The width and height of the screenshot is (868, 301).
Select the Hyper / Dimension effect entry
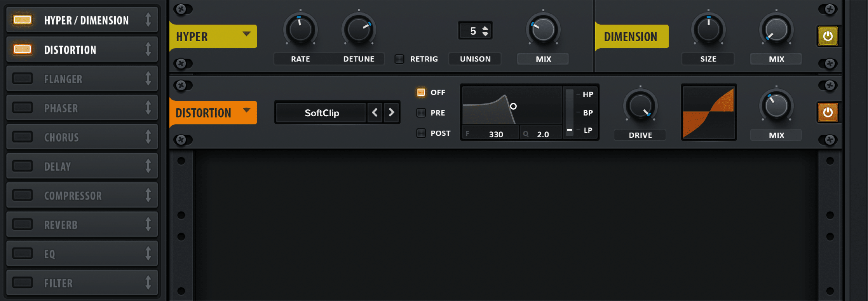click(x=82, y=20)
